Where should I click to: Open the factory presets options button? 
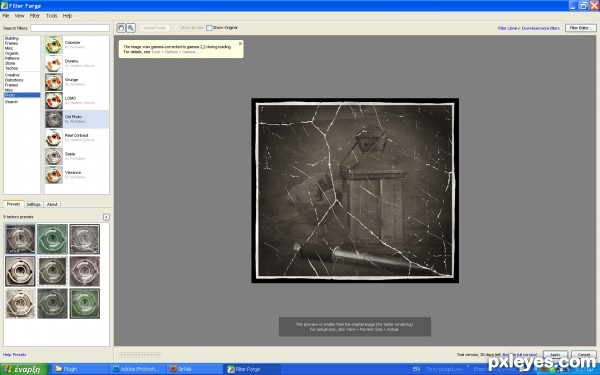(106, 217)
